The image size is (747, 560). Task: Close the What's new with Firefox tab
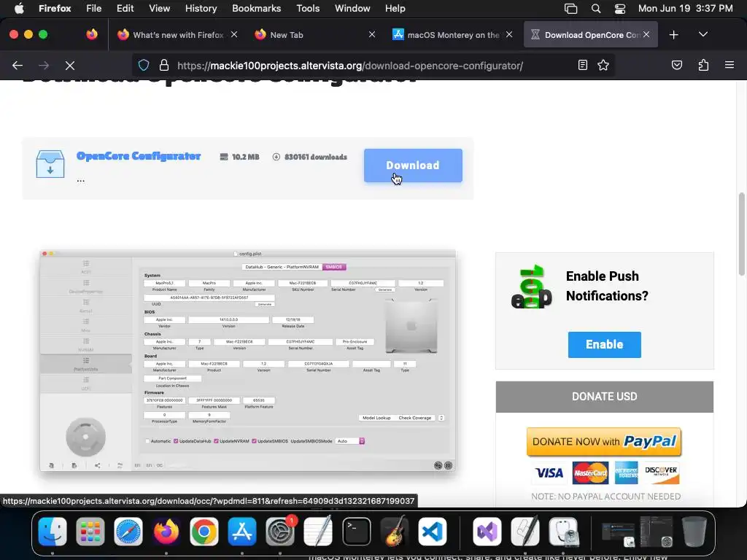234,34
